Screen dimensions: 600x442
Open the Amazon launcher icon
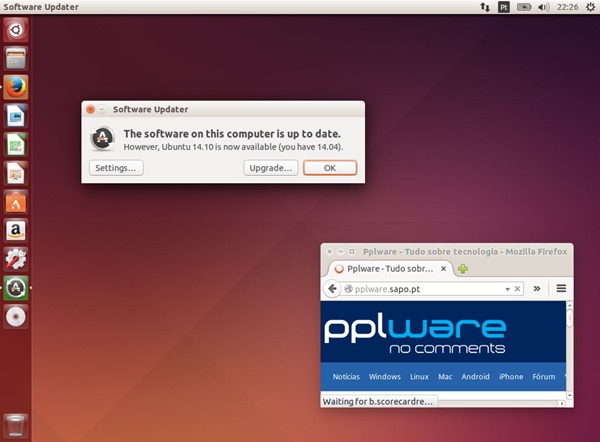(x=16, y=231)
